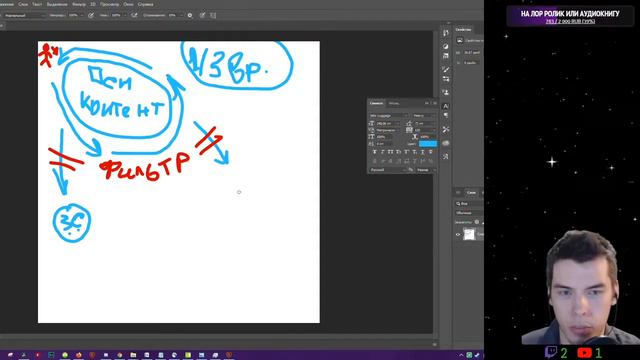Viewport: 640px width, 360px height.
Task: Open the crossed-tools panel icon in strip
Action: [446, 129]
